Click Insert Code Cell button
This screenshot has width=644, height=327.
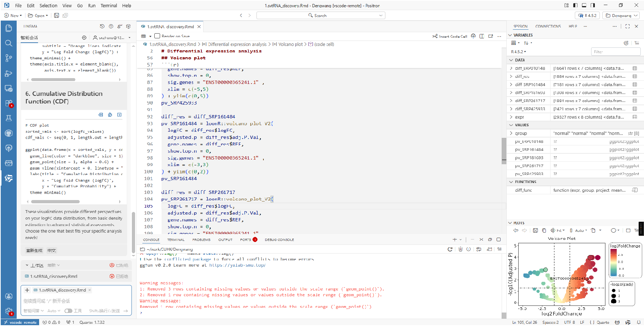click(449, 36)
